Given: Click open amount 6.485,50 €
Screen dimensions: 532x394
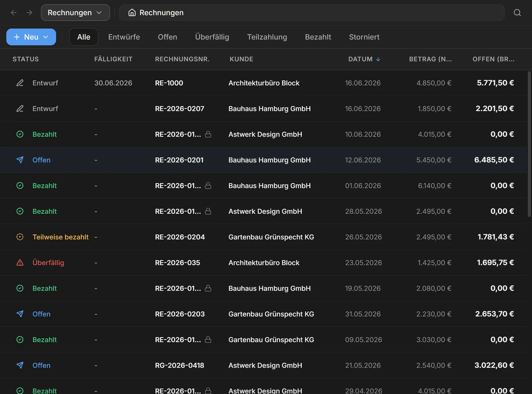Looking at the screenshot, I should point(494,160).
